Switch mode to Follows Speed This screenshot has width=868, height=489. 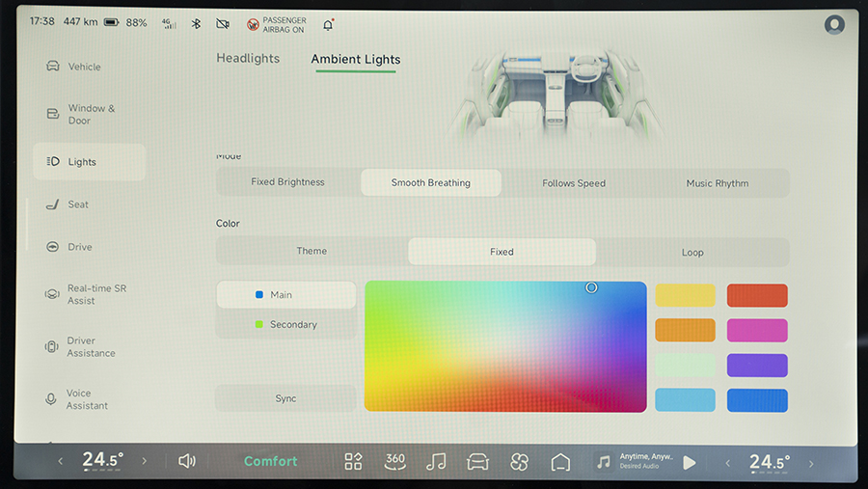point(574,183)
